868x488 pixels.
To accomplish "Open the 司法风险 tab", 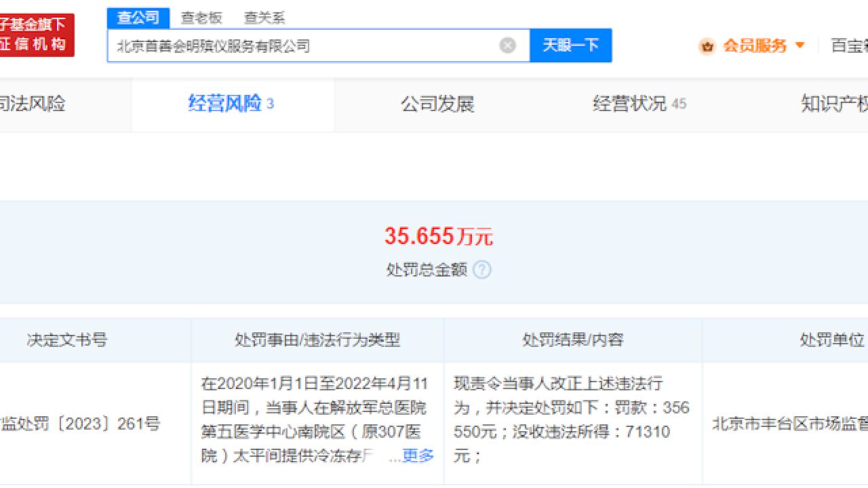I will coord(33,104).
